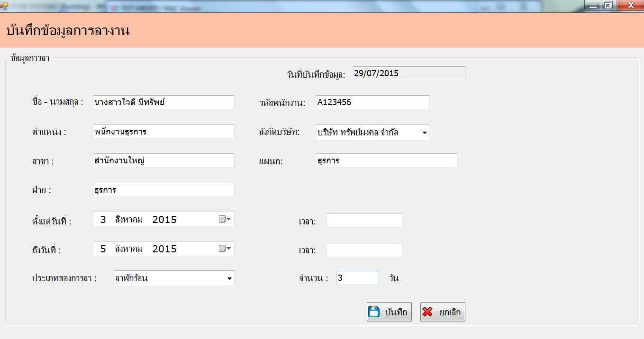Click the บันทึก save button
This screenshot has width=644, height=339.
[x=389, y=312]
